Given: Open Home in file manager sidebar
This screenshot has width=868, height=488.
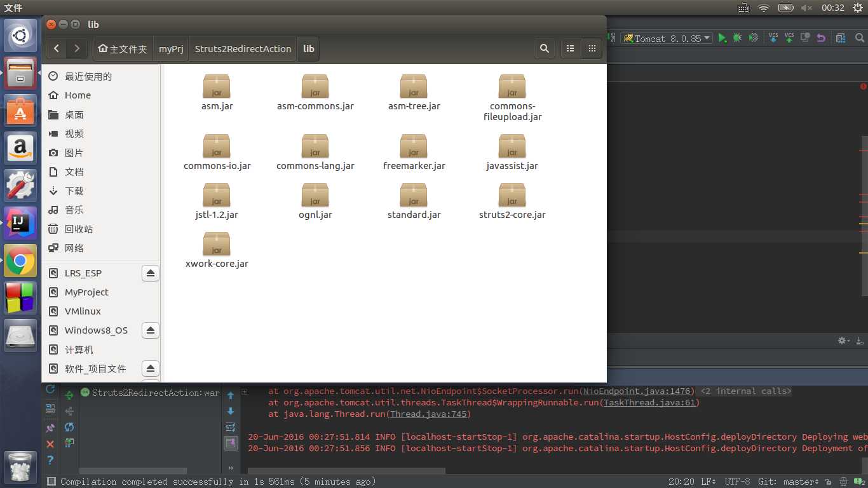Looking at the screenshot, I should pos(101,95).
